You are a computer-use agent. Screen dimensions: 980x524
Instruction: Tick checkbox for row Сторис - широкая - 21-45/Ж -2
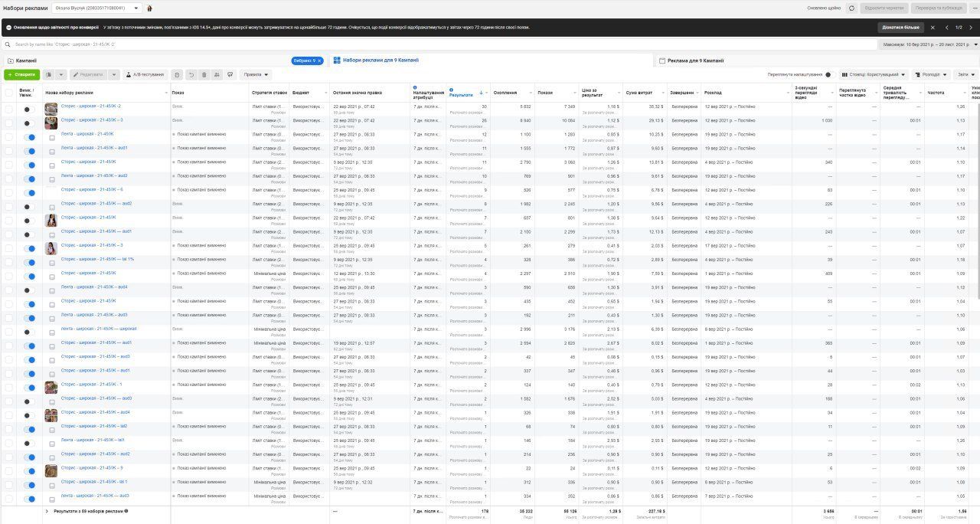(8, 110)
